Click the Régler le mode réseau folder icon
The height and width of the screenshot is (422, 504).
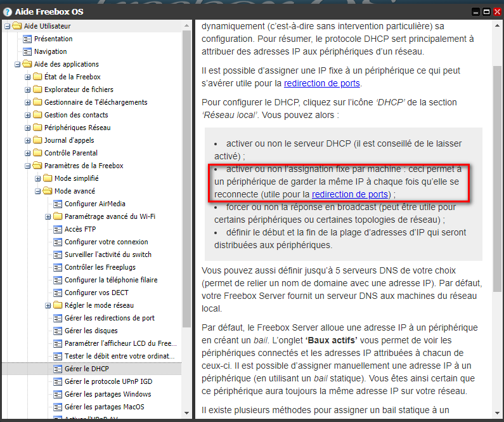tap(58, 305)
